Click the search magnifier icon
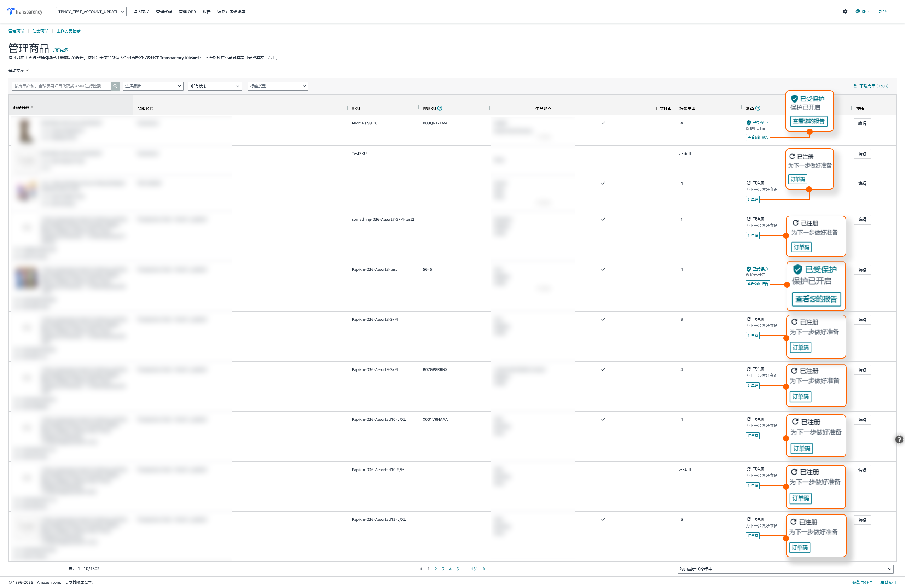Screen dimensions: 905x588 [115, 86]
